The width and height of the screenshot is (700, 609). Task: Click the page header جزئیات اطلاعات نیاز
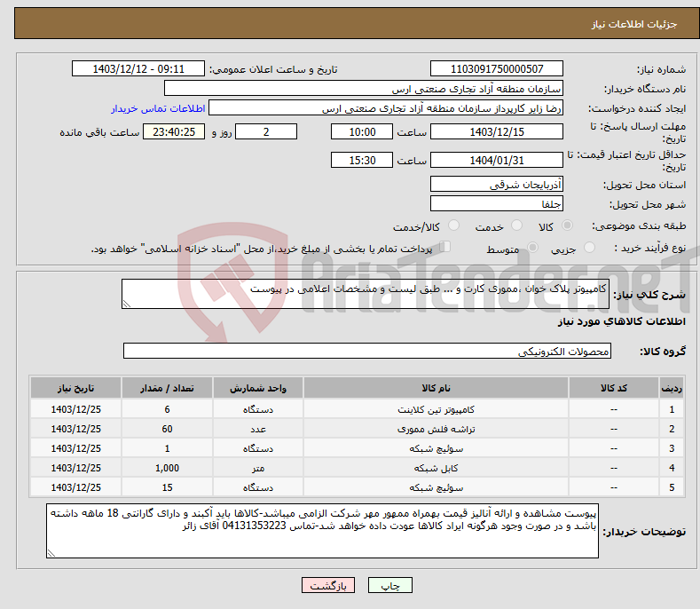click(x=634, y=24)
